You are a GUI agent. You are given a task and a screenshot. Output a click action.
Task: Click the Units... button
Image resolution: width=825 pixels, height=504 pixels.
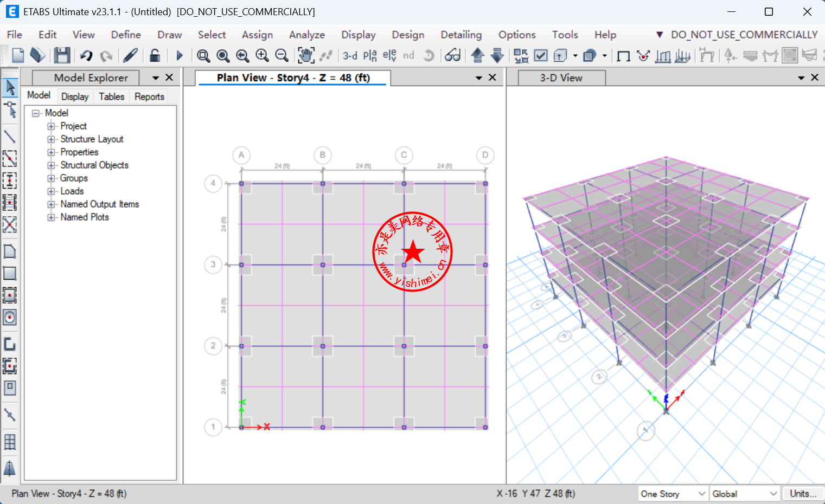pyautogui.click(x=803, y=494)
